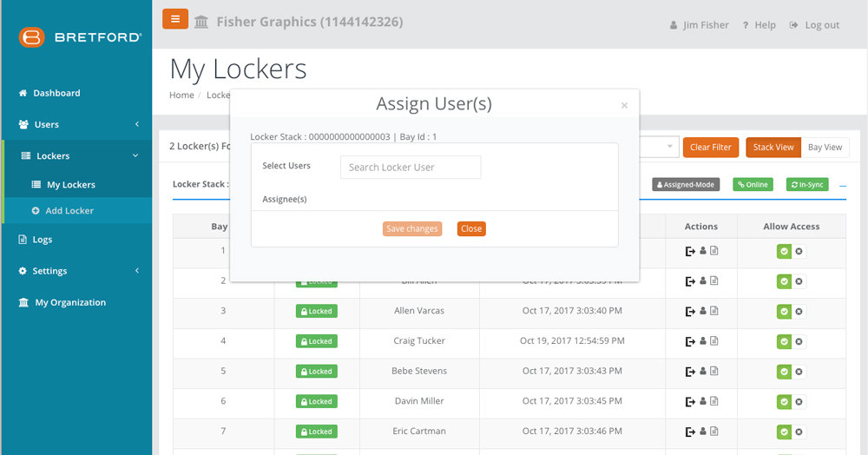Click the Locked badge for Allen Varcas
The width and height of the screenshot is (868, 455).
(x=316, y=311)
